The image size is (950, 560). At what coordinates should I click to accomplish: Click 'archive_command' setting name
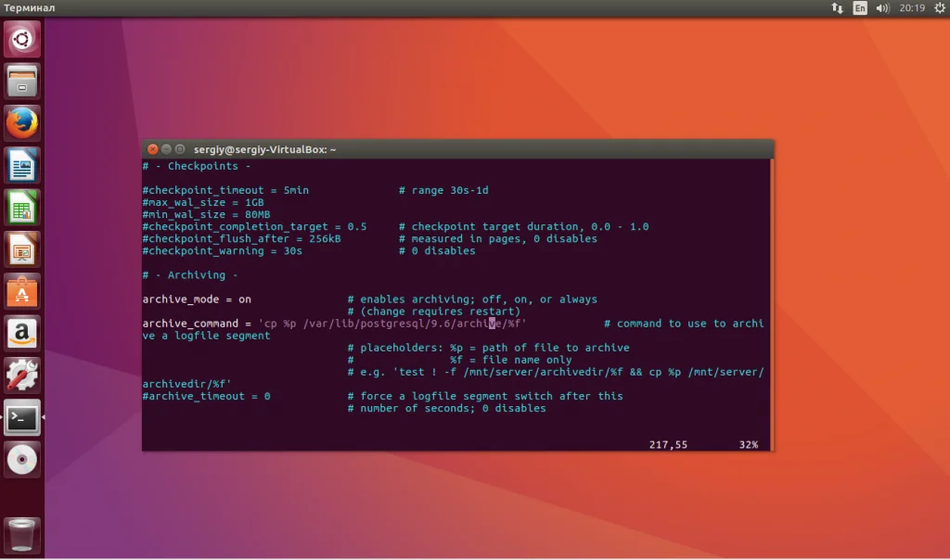point(190,324)
